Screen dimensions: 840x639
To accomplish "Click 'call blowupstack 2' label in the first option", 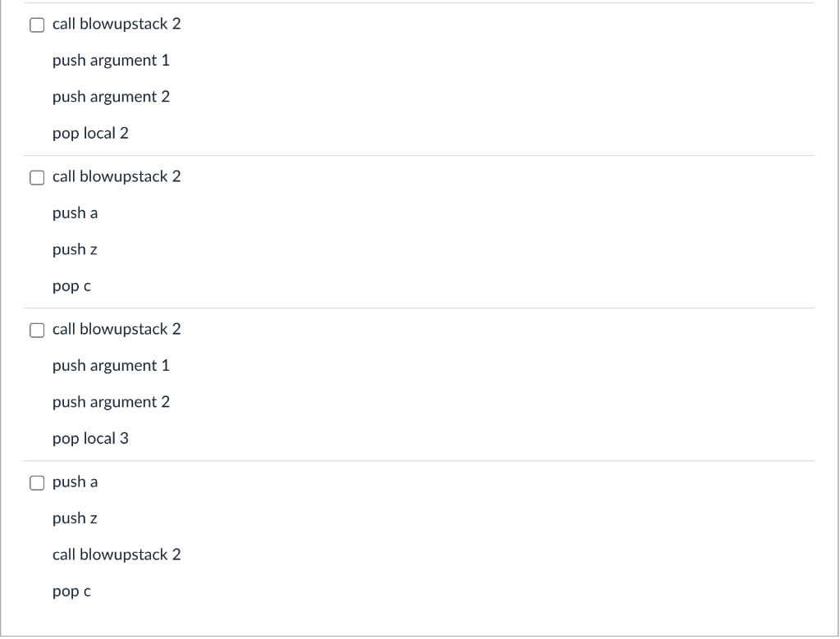I will point(116,24).
